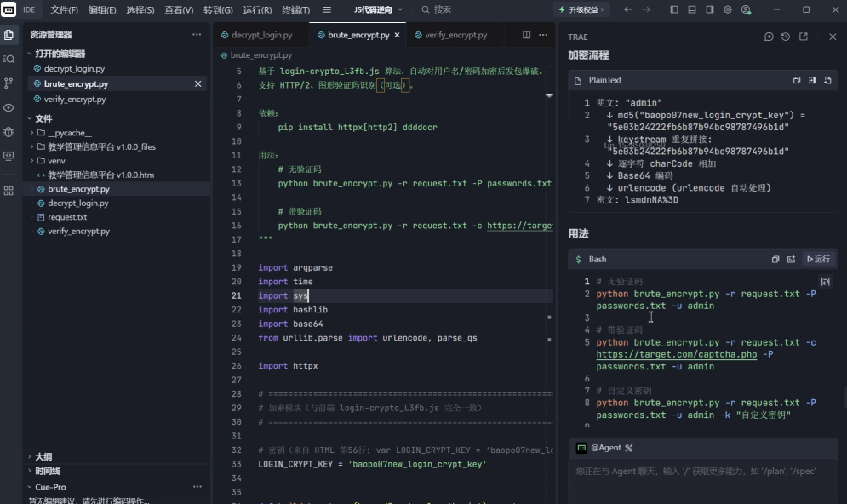Open the Extensions grid icon
The image size is (847, 504).
[9, 191]
